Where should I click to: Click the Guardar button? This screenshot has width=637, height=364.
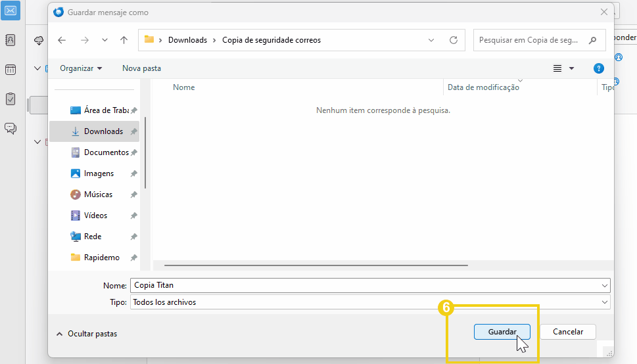click(x=502, y=332)
